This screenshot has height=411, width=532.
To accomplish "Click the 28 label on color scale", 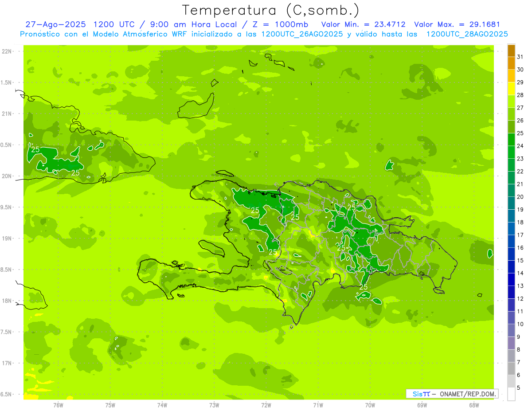I will 520,95.
